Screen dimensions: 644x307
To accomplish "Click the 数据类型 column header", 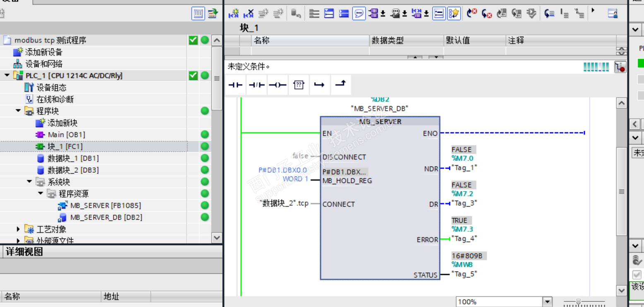I will [x=406, y=40].
